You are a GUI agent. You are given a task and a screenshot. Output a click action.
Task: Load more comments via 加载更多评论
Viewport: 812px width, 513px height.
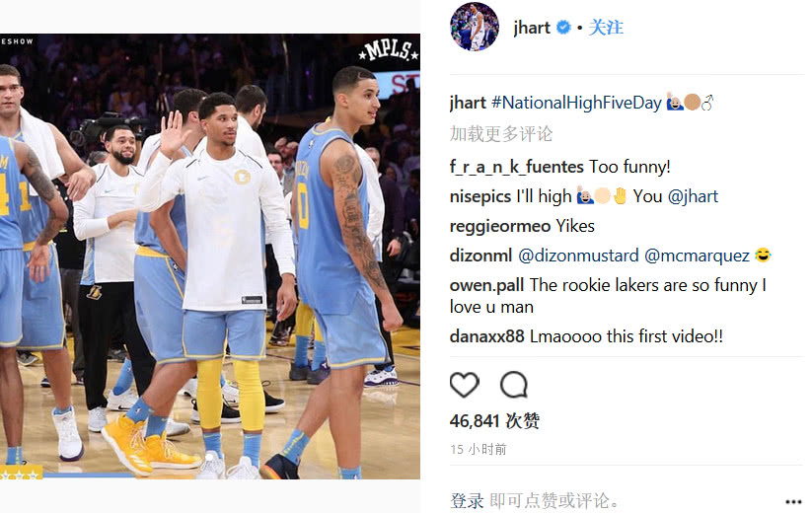[x=501, y=133]
